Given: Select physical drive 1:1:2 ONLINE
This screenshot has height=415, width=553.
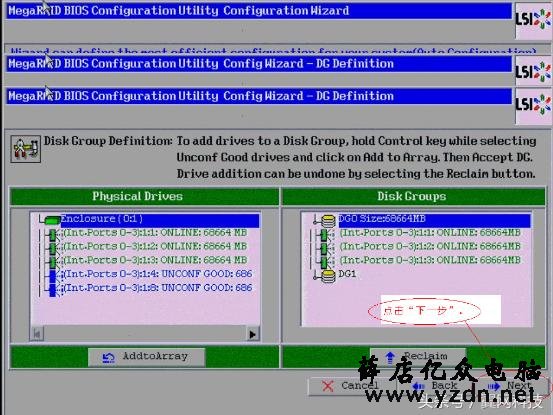Looking at the screenshot, I should point(155,246).
